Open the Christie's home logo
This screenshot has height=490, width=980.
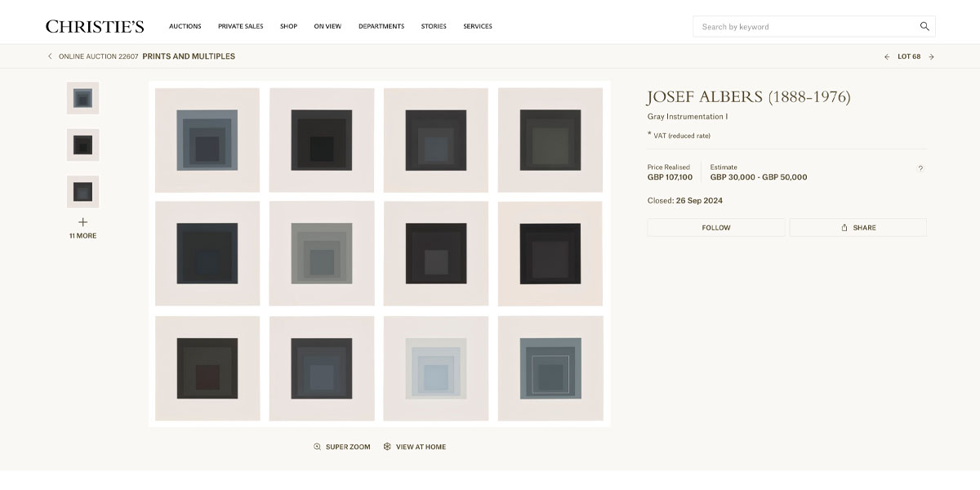(x=95, y=26)
